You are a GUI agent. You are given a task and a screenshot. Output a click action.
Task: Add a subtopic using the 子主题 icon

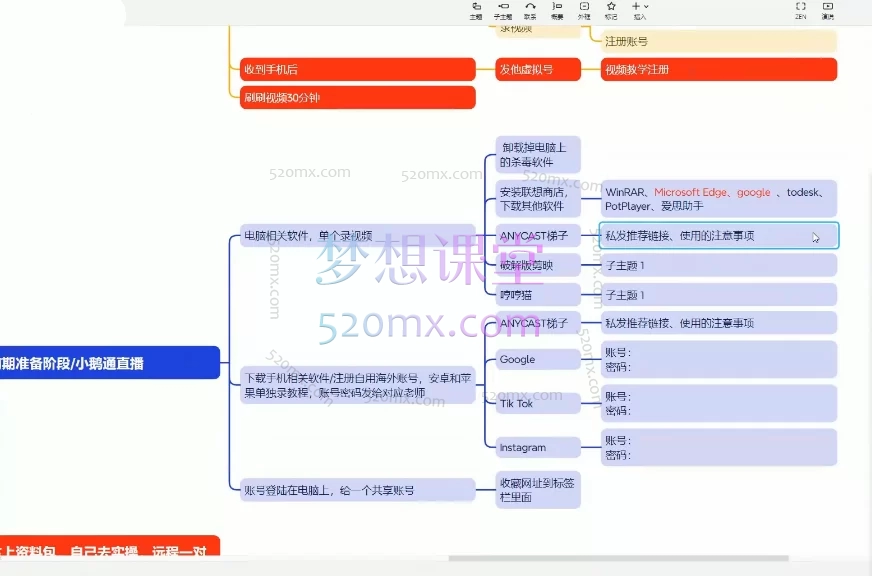tap(502, 11)
